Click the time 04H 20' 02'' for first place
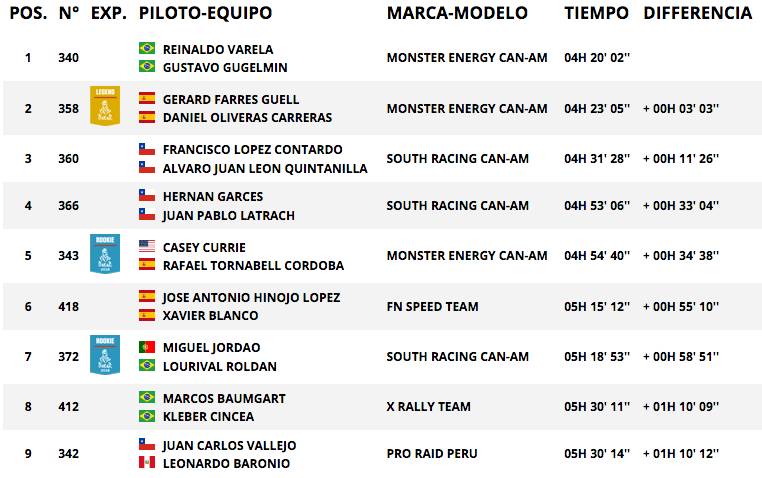This screenshot has height=478, width=762. (597, 58)
